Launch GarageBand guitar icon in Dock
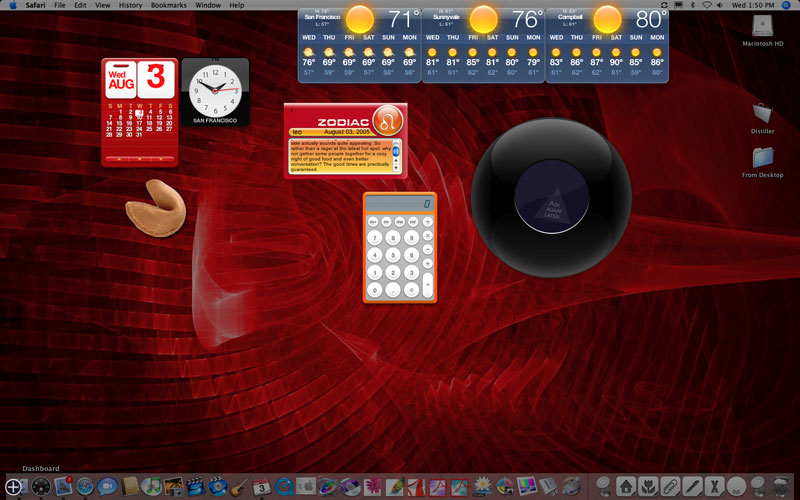 pos(239,486)
